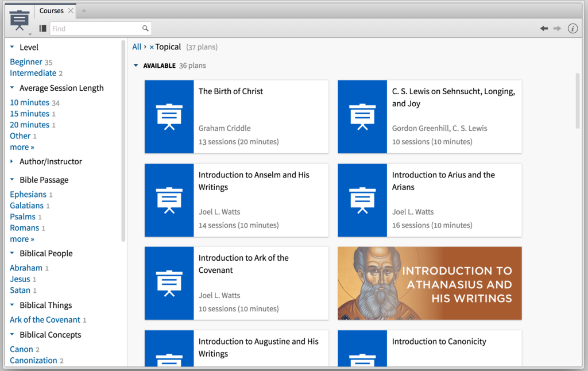Filter by Other session length
The height and width of the screenshot is (371, 588).
click(x=20, y=136)
